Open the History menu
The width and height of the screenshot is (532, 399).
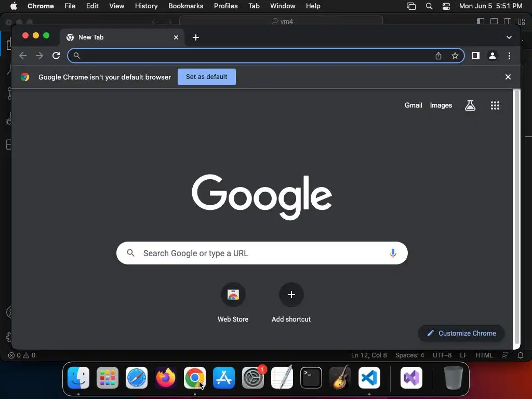(146, 6)
